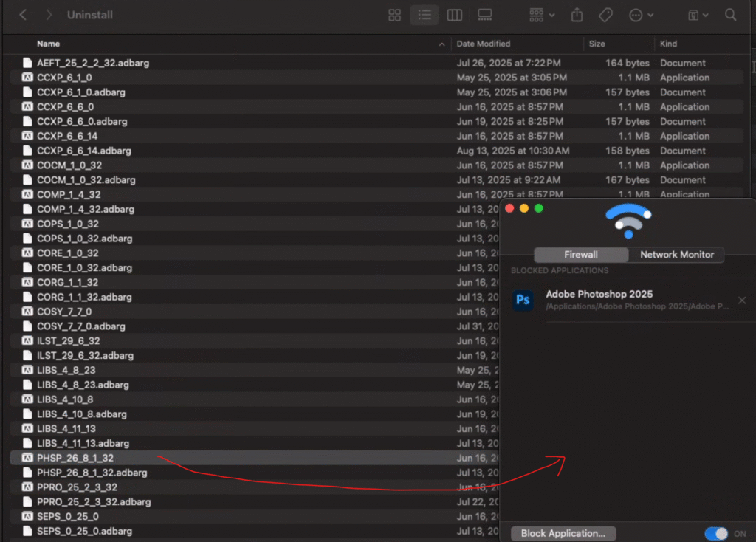
Task: Click the Tags icon in the toolbar
Action: pos(607,15)
